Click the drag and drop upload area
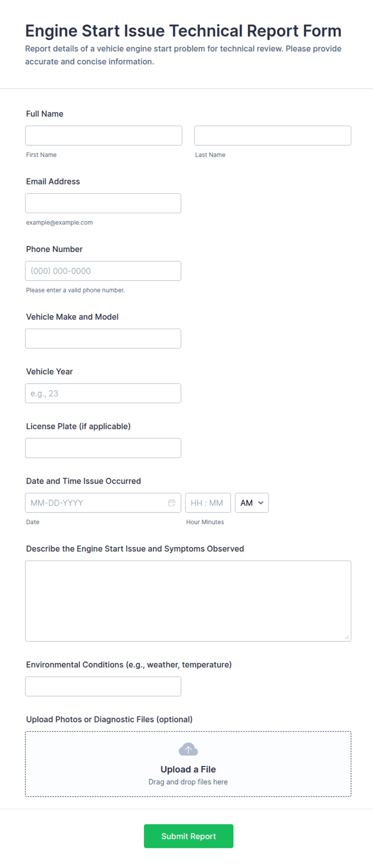Viewport: 373px width, 868px height. (188, 764)
